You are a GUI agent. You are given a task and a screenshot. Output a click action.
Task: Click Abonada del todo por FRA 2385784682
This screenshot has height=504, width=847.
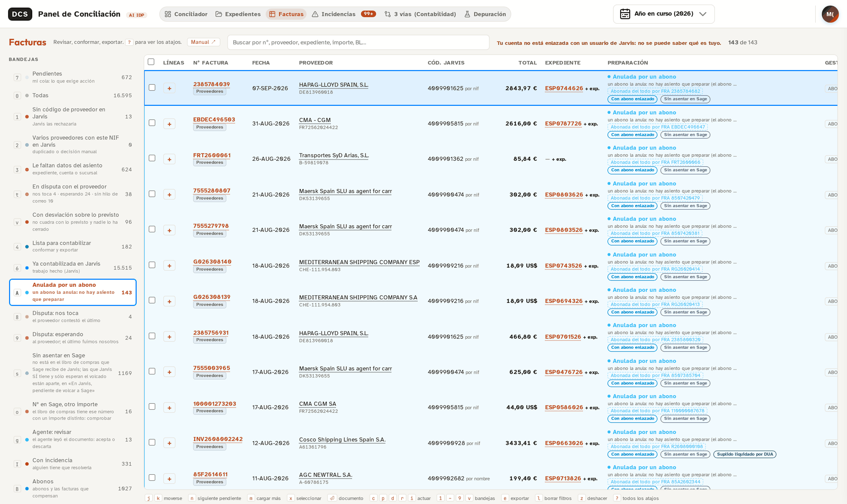655,91
